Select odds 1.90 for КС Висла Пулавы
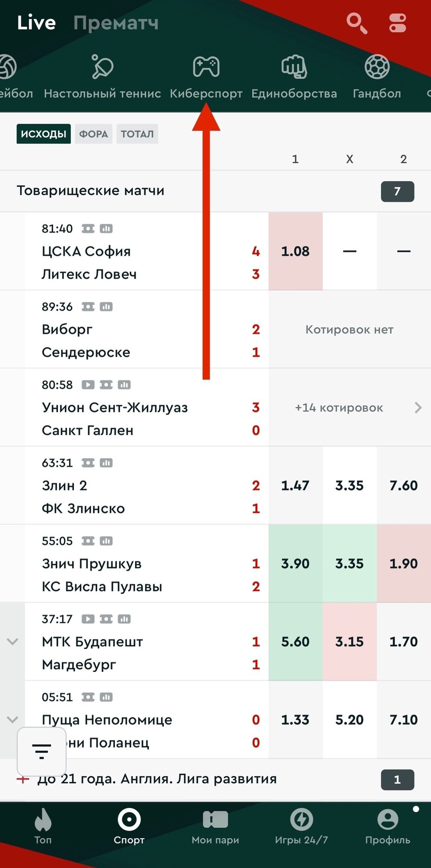This screenshot has width=431, height=868. 403,563
